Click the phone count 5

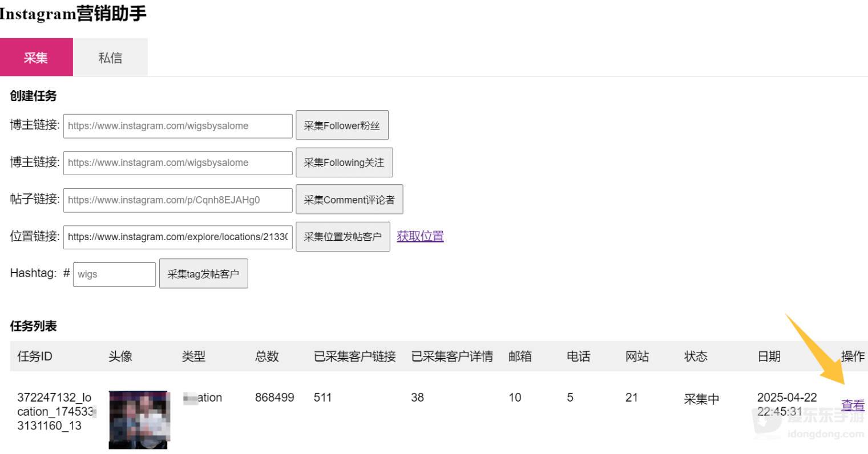click(x=570, y=398)
